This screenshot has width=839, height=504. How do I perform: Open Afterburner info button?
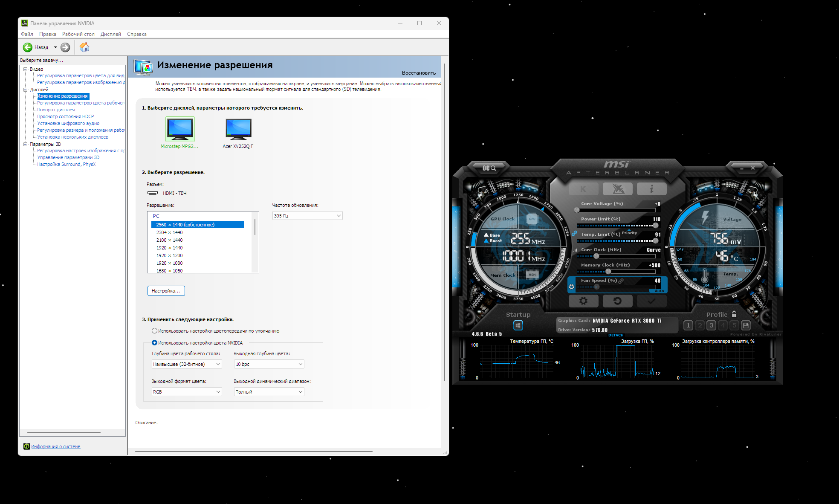(651, 189)
